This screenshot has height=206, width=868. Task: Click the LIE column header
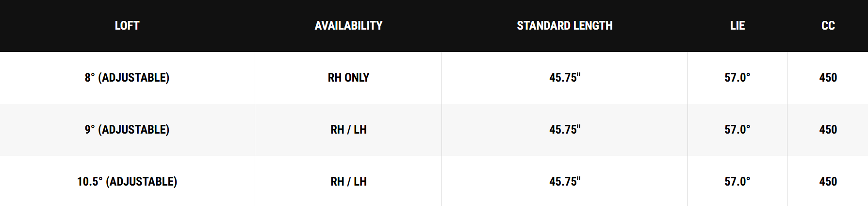coord(737,26)
